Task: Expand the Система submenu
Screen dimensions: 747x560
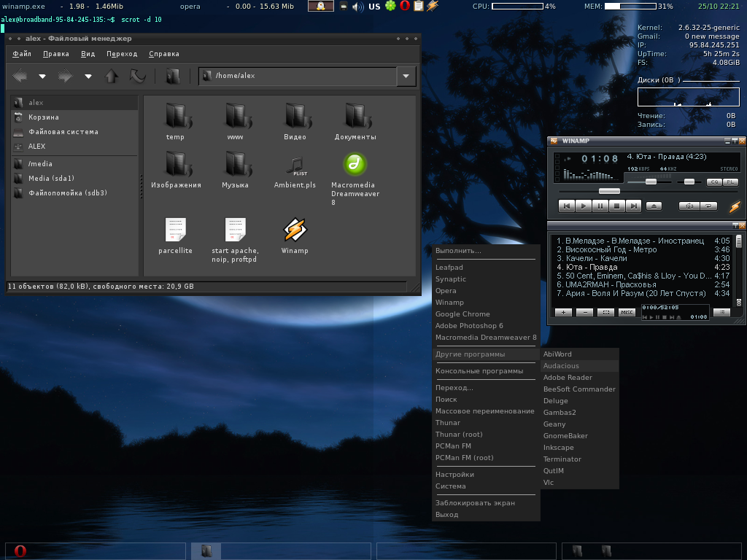Action: click(485, 486)
